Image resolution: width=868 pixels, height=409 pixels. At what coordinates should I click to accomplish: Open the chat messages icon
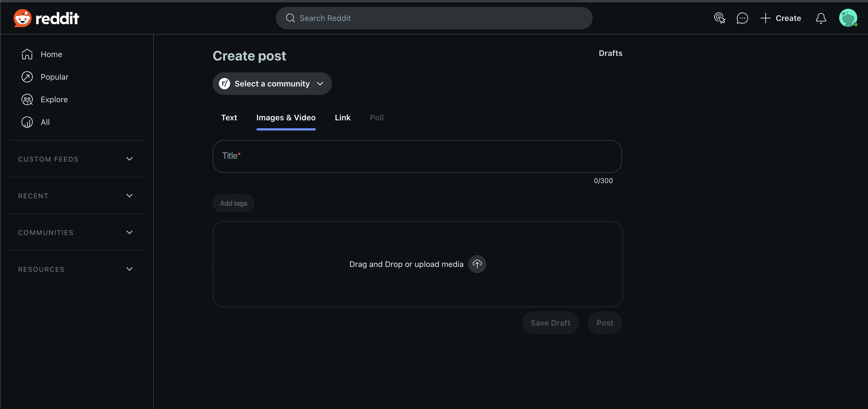[742, 18]
